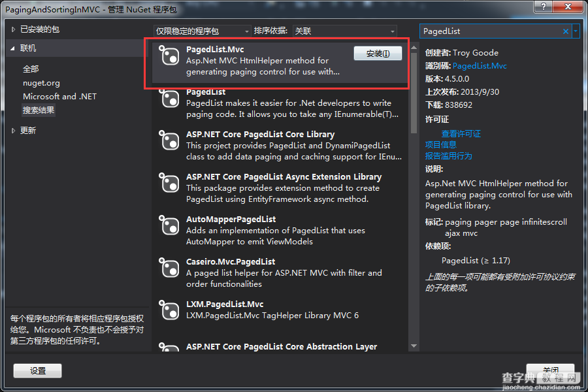Expand the 已安装的包 section
588x392 pixels.
tap(13, 29)
